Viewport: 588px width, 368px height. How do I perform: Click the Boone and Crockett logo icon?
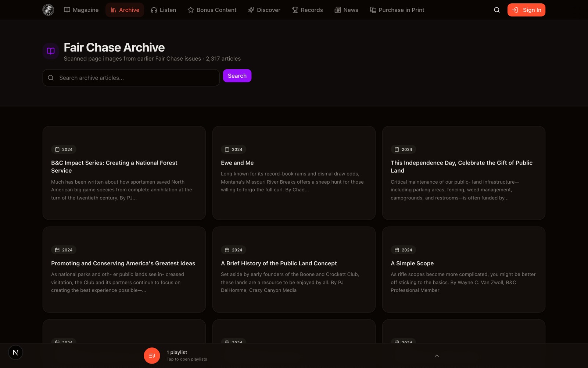click(48, 10)
